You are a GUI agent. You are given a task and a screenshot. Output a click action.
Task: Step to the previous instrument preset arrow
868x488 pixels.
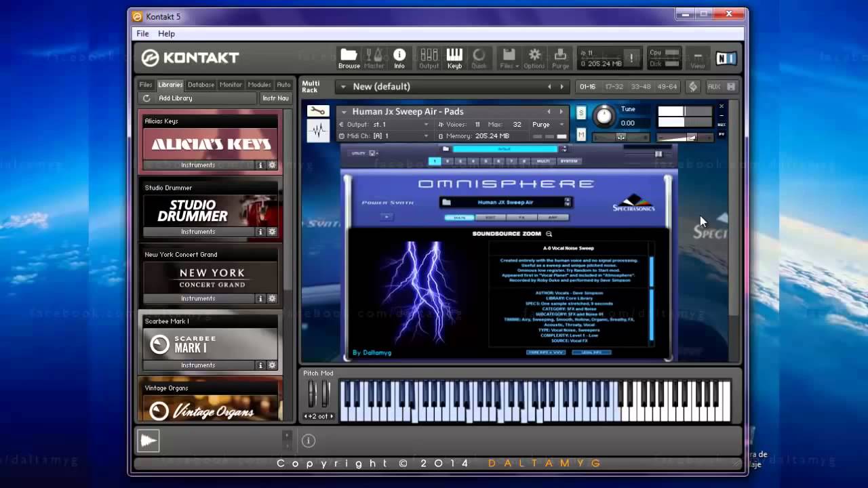pyautogui.click(x=549, y=112)
